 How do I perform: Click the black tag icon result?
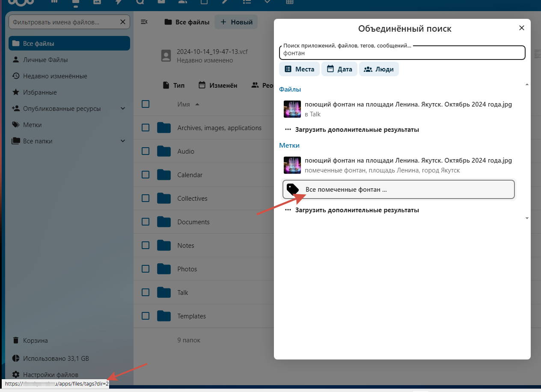[293, 190]
